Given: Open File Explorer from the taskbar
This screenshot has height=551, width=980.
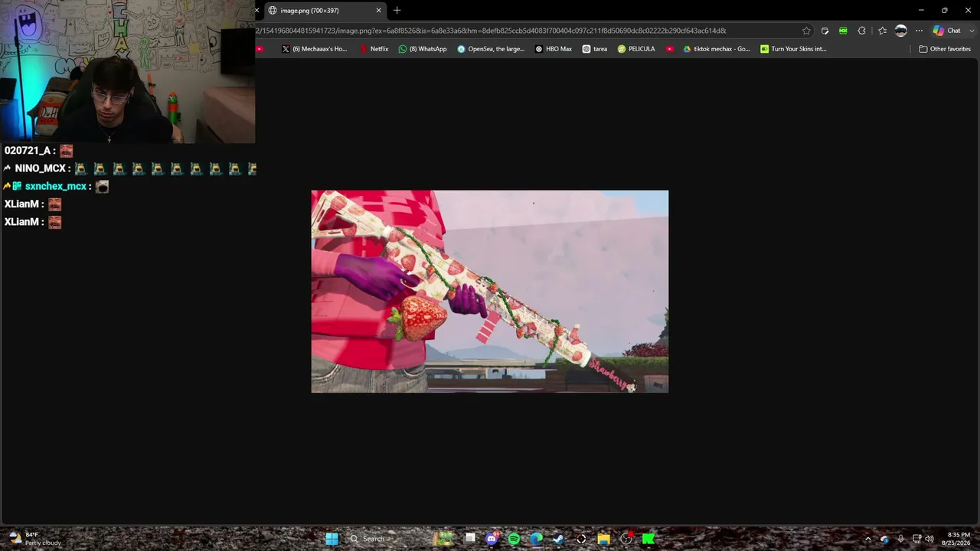Looking at the screenshot, I should point(603,539).
